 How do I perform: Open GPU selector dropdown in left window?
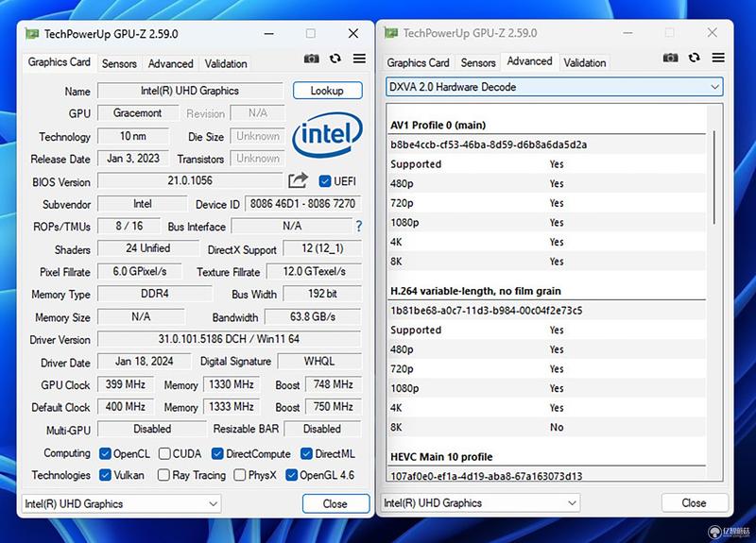(x=121, y=503)
